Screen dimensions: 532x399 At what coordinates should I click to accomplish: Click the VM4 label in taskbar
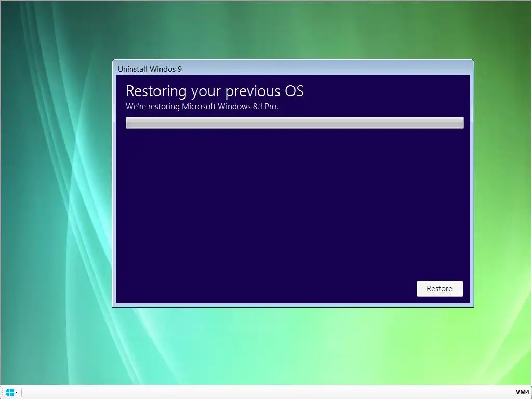coord(522,392)
